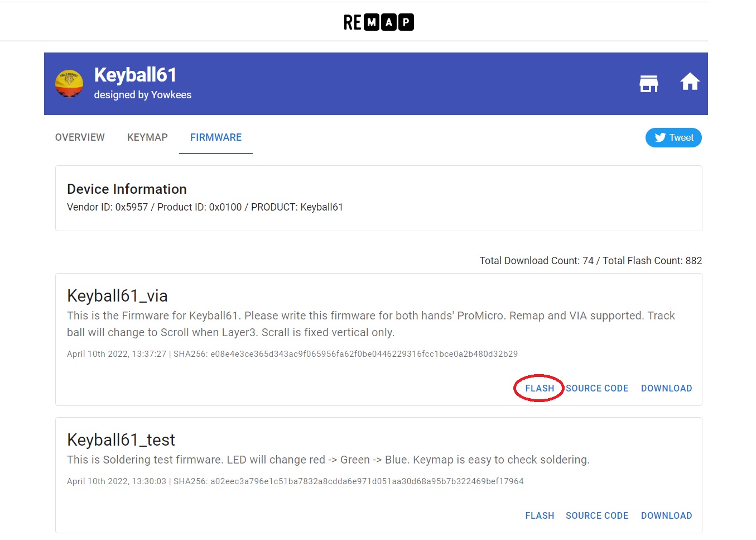Viewport: 756px width, 540px height.
Task: Click the Keyball61_test SHA256 hash line
Action: click(295, 481)
